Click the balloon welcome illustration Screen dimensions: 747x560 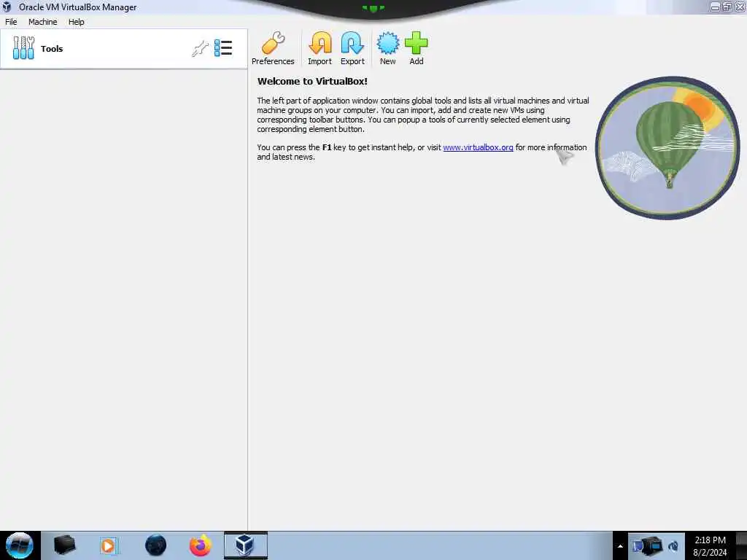[x=667, y=148]
